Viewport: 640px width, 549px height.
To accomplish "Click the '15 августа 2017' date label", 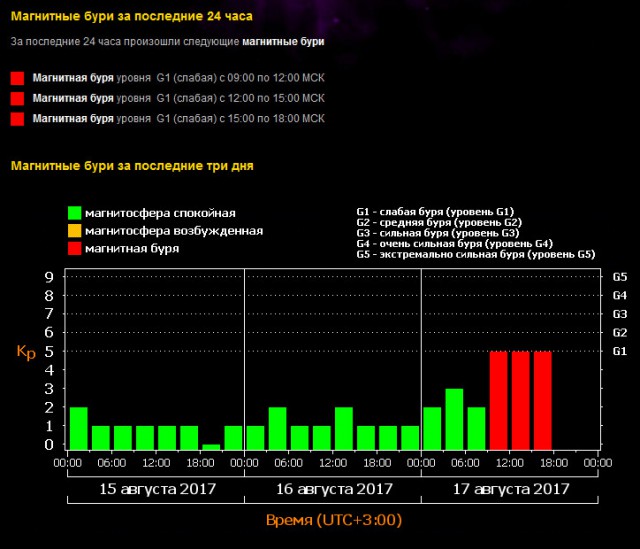I will pyautogui.click(x=155, y=489).
